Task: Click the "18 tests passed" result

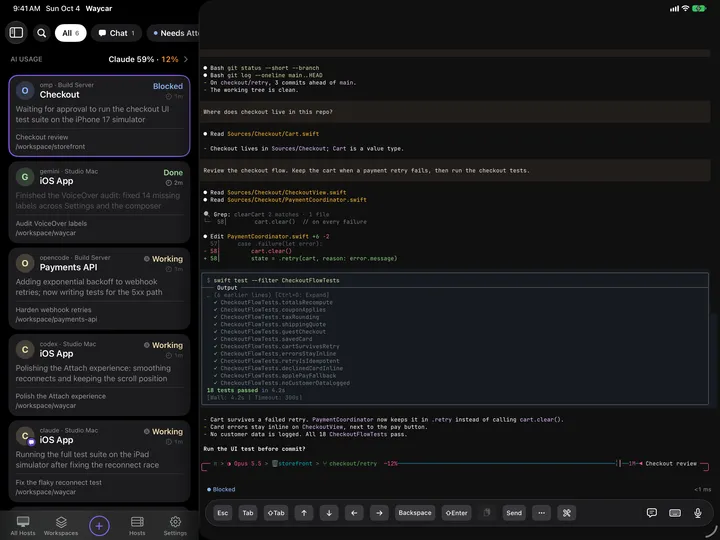Action: (232, 390)
